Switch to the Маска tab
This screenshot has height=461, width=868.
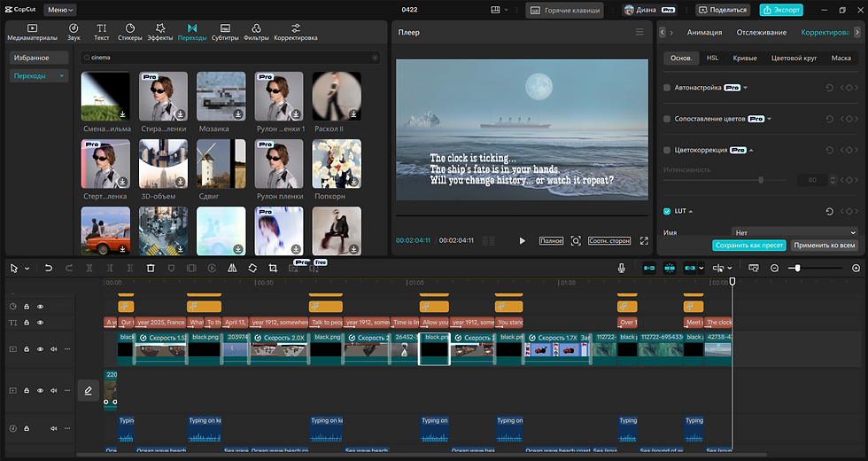point(841,58)
